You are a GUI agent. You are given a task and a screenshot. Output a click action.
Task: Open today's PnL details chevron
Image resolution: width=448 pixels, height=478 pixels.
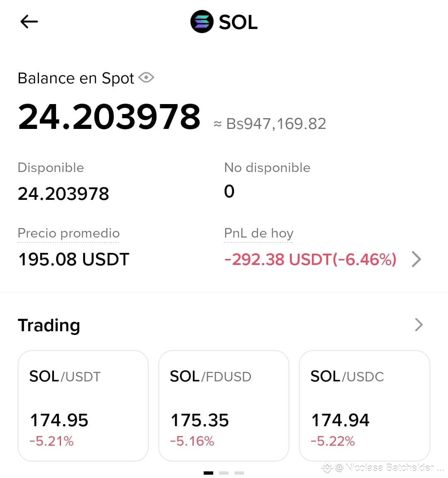point(416,259)
